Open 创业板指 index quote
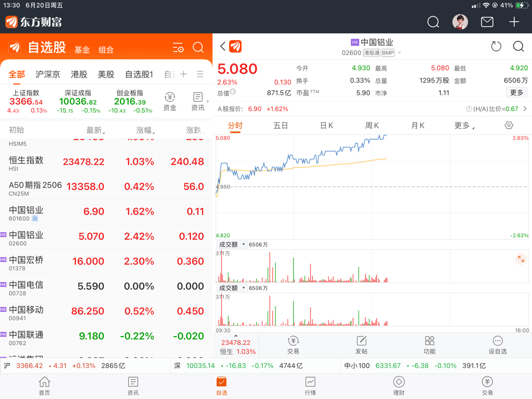The height and width of the screenshot is (399, 532). click(x=130, y=101)
